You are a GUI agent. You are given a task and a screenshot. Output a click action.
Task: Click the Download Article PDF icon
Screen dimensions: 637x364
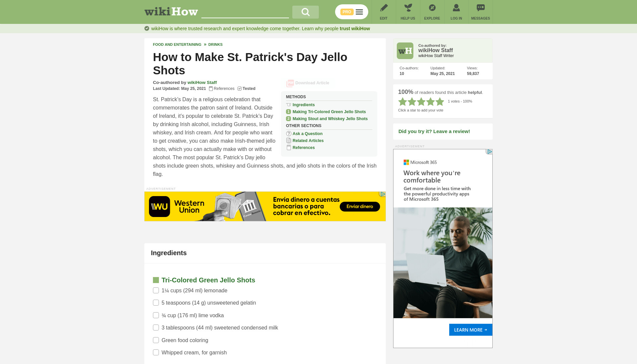coord(290,83)
